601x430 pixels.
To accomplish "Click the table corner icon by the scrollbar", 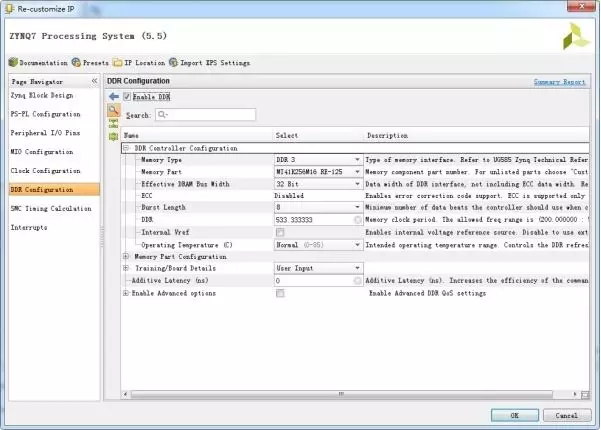I will (585, 395).
